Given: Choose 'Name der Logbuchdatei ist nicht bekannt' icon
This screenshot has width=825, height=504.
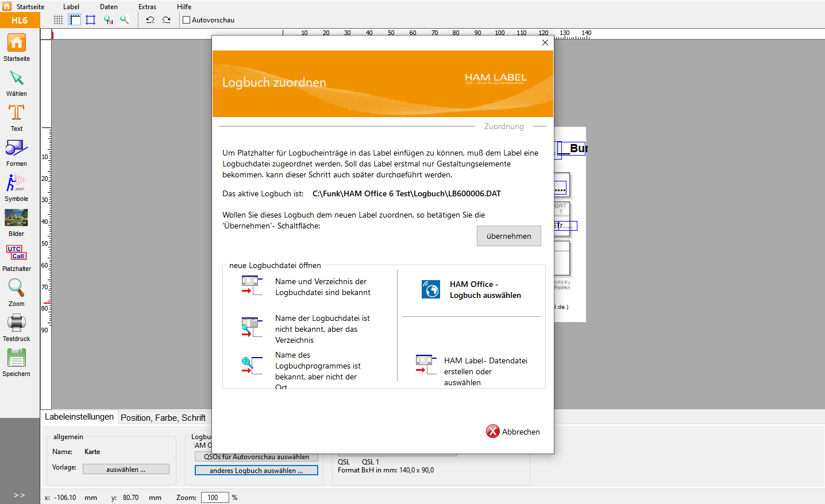Looking at the screenshot, I should point(252,327).
